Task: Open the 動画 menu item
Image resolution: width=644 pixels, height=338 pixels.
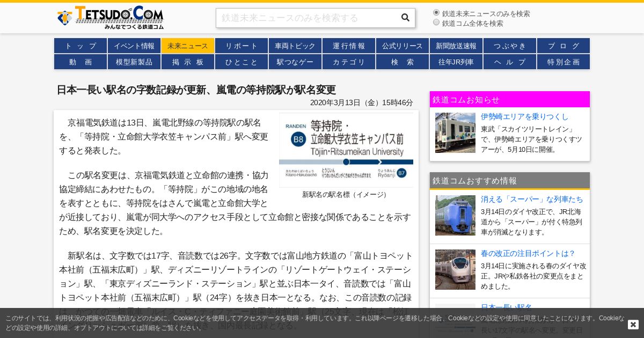Action: click(80, 62)
